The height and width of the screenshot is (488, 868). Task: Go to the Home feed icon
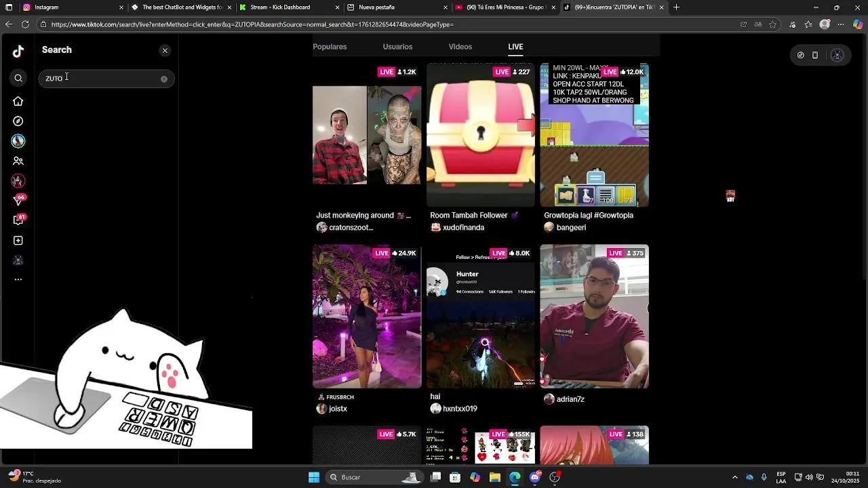pyautogui.click(x=18, y=101)
